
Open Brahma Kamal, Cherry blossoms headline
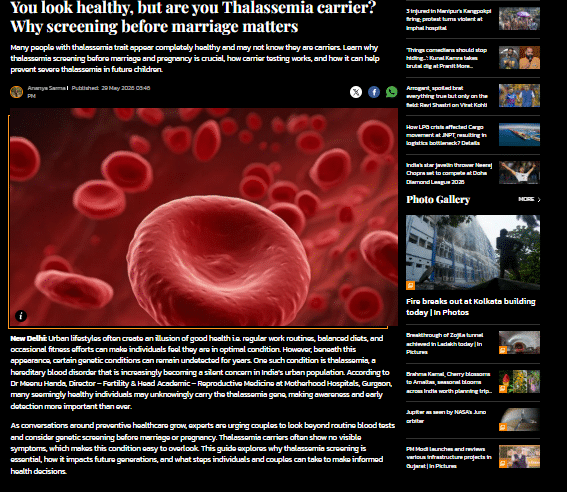coord(449,382)
